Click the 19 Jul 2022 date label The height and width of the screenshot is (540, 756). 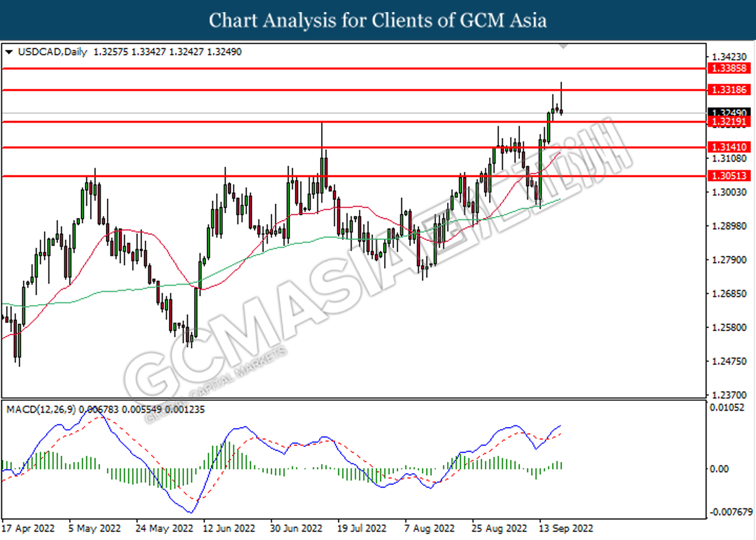(361, 528)
